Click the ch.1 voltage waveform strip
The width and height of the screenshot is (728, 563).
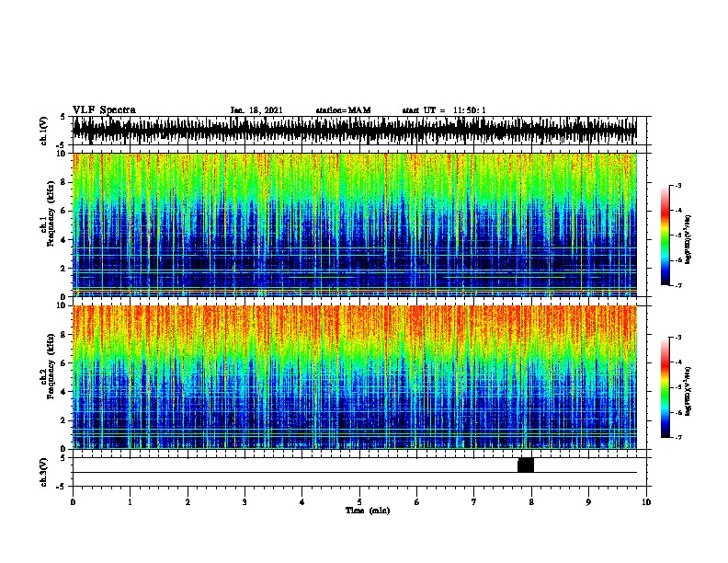[355, 131]
